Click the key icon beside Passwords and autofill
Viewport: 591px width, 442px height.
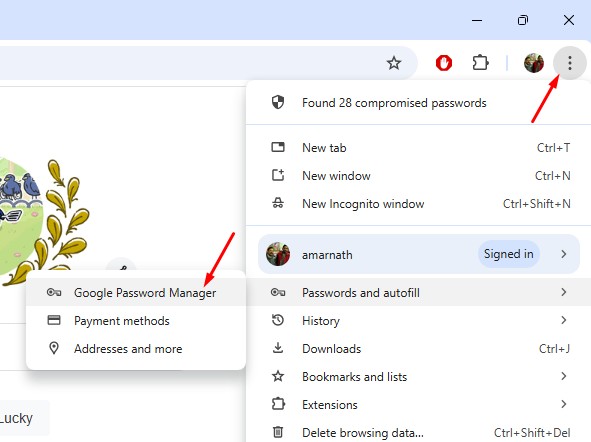(278, 292)
